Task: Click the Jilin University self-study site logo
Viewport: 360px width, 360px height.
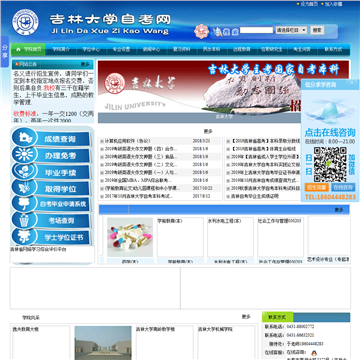Action: pyautogui.click(x=25, y=22)
